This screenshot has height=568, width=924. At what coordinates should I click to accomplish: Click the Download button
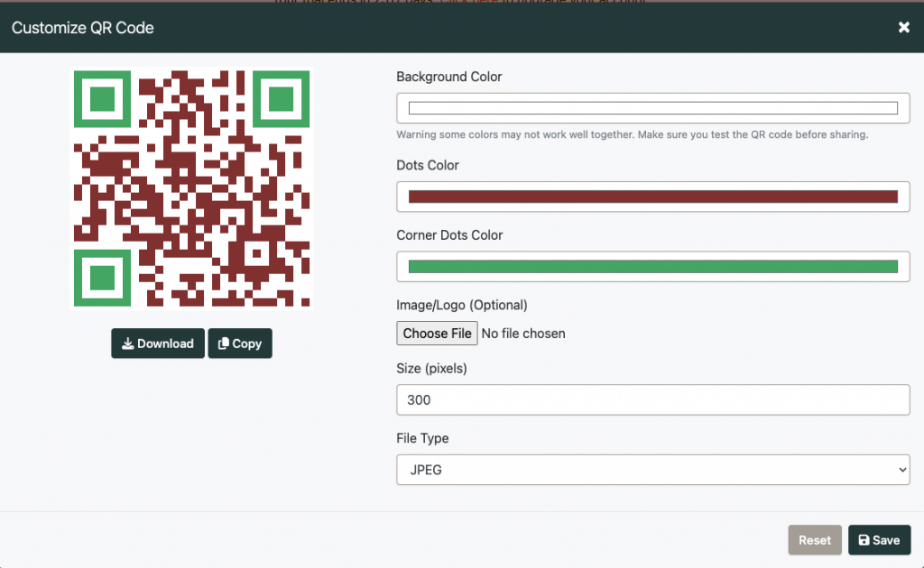pyautogui.click(x=158, y=344)
